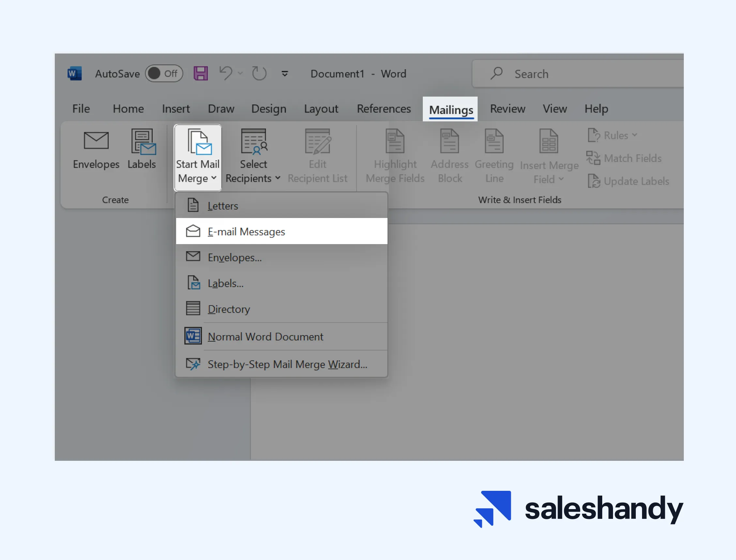Click the Edit Recipient List button
This screenshot has height=560, width=736.
[x=317, y=156]
